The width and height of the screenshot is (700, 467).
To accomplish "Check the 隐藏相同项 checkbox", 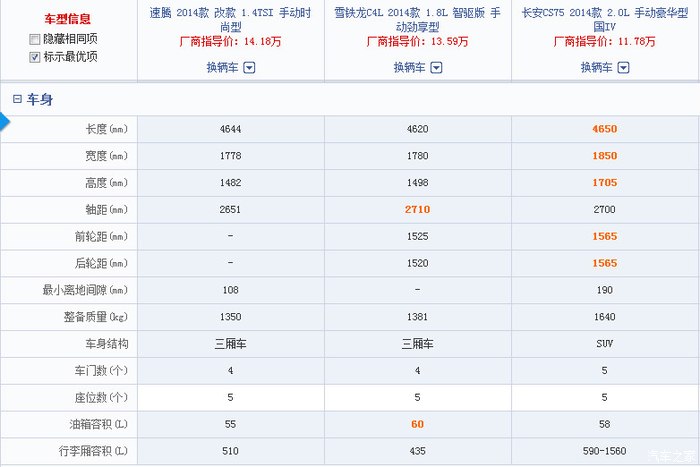I will click(36, 39).
